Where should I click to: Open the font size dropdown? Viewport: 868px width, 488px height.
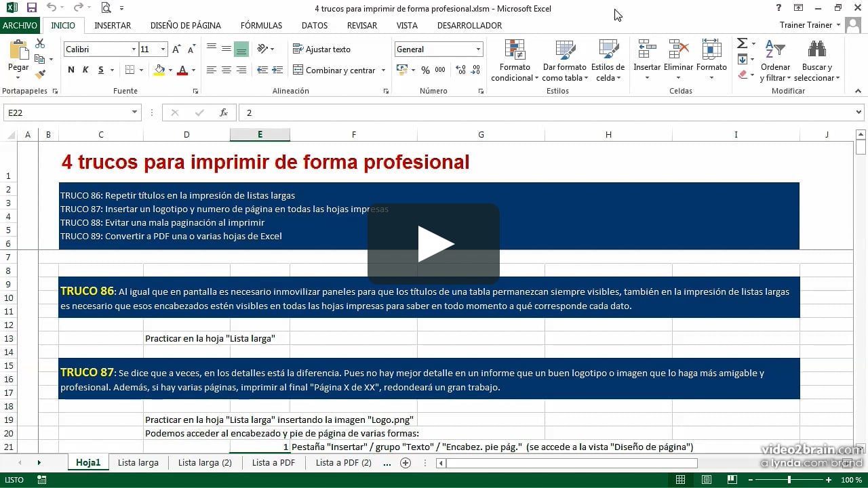[163, 49]
